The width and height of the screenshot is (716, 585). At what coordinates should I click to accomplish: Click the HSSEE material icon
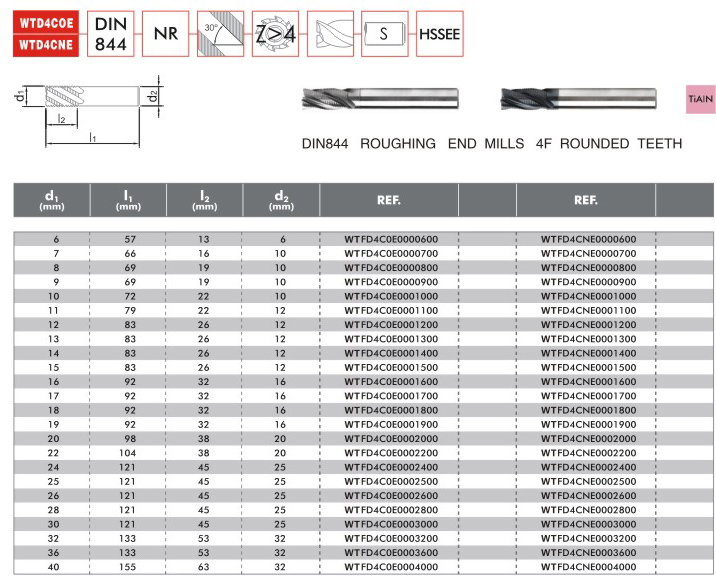click(438, 33)
